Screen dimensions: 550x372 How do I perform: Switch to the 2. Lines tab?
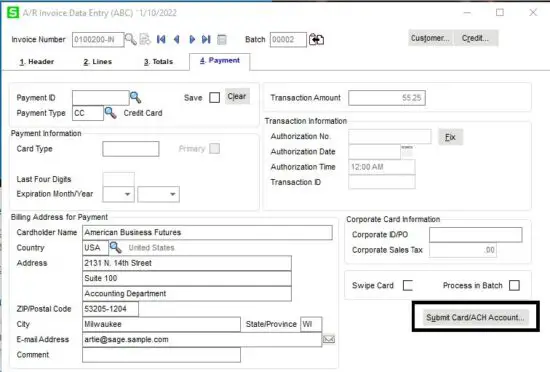point(98,62)
